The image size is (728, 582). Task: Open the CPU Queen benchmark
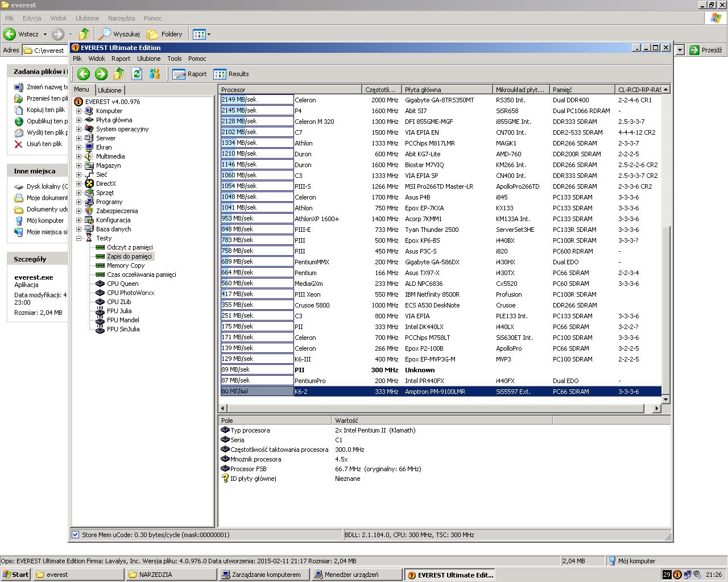click(x=122, y=284)
